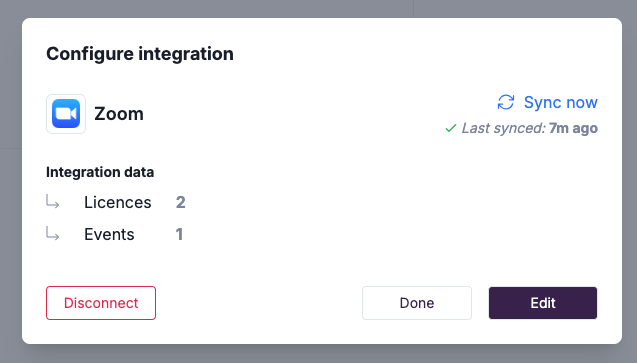Click the green last-synced checkmark icon
637x363 pixels.
[451, 128]
